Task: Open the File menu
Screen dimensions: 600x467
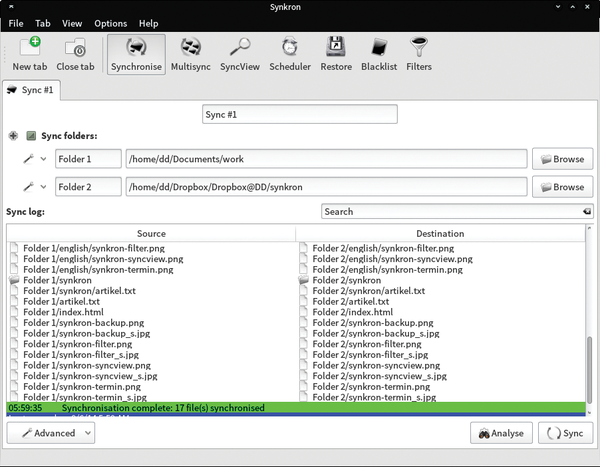Action: coord(16,23)
